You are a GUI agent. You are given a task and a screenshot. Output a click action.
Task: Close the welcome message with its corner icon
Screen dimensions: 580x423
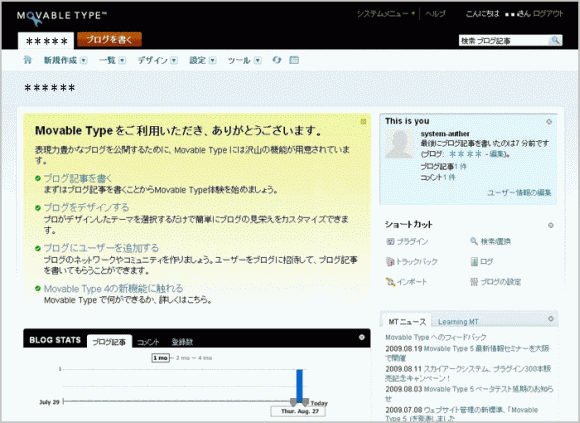pyautogui.click(x=363, y=121)
